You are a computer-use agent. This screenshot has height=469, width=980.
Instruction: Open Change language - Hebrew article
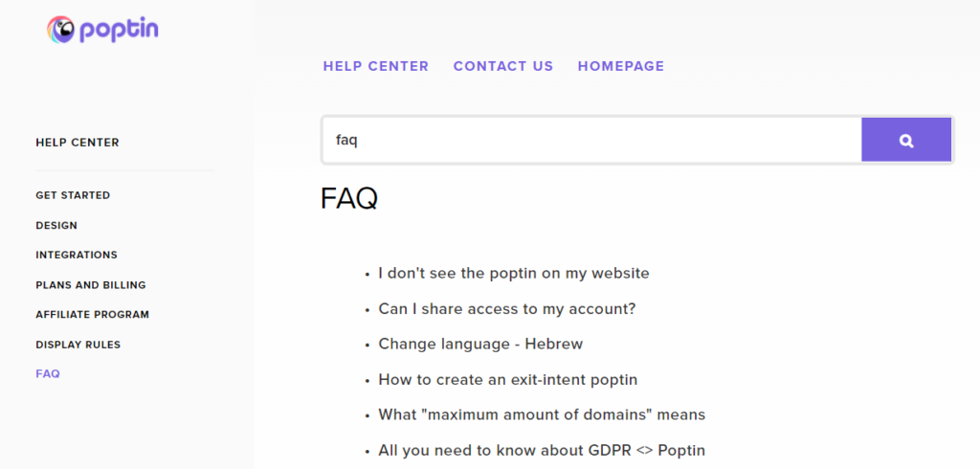tap(480, 344)
